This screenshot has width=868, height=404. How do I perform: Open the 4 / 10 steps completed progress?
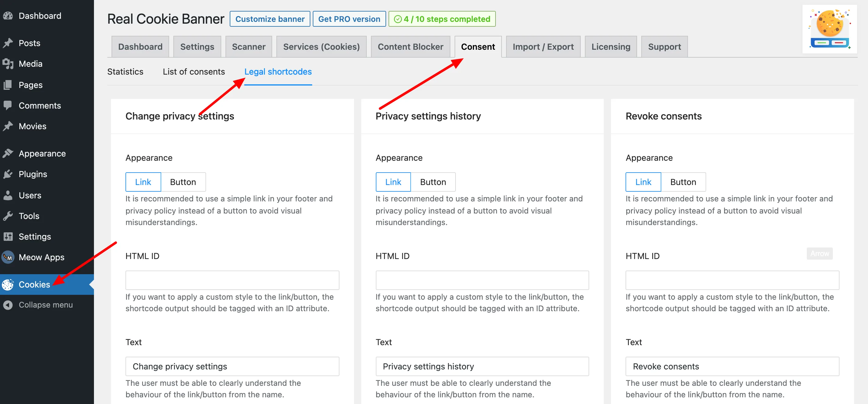pyautogui.click(x=442, y=19)
